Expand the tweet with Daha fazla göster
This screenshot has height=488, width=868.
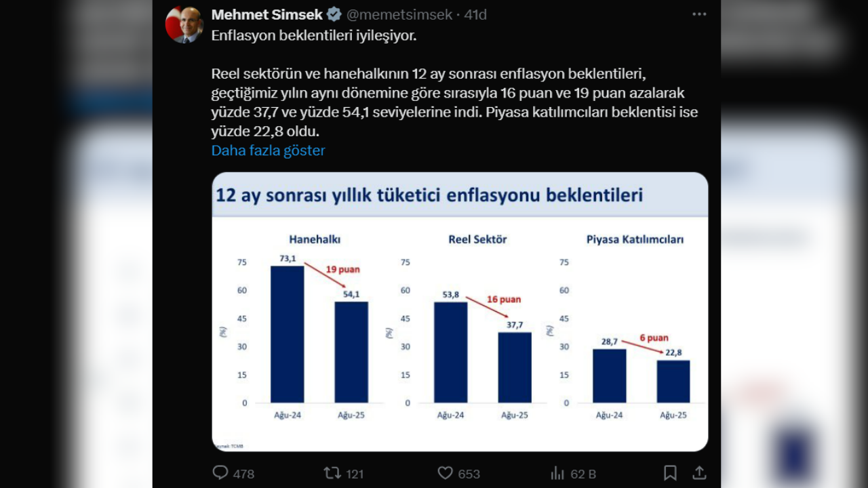[x=267, y=150]
